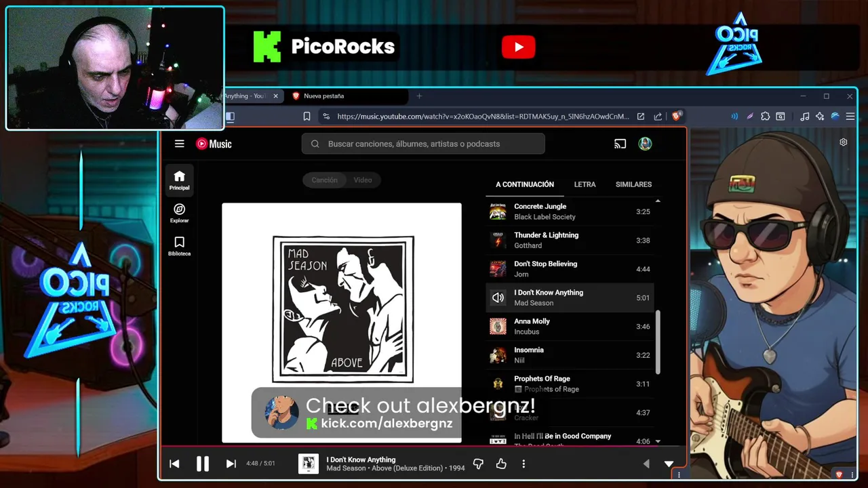The width and height of the screenshot is (868, 488).
Task: Open I Don't Know Anything title in player bar
Action: pos(361,460)
